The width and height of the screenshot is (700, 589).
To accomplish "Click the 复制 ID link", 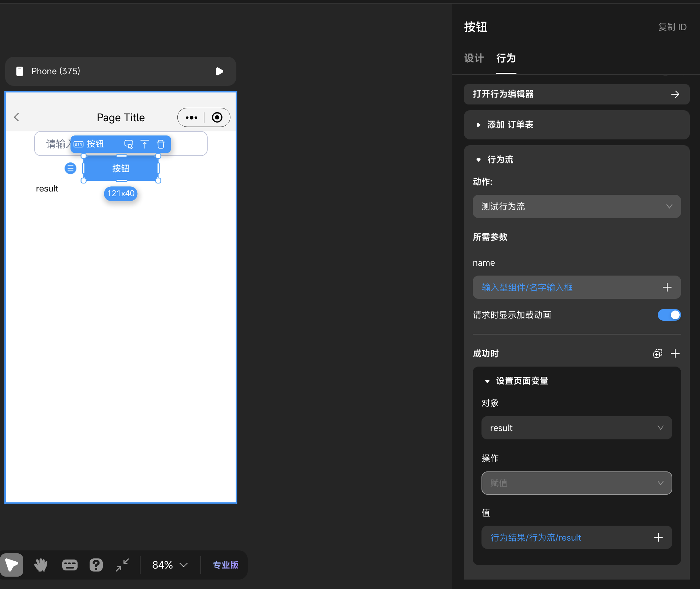I will [x=672, y=27].
